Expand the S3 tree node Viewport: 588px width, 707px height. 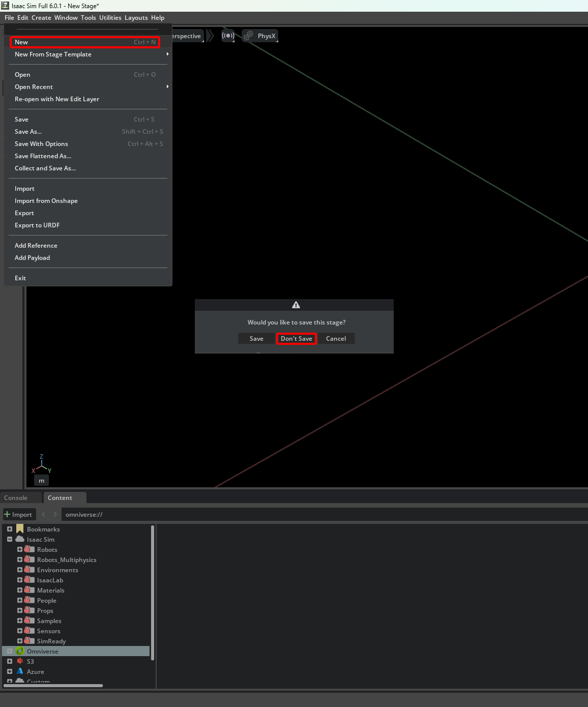[x=10, y=661]
